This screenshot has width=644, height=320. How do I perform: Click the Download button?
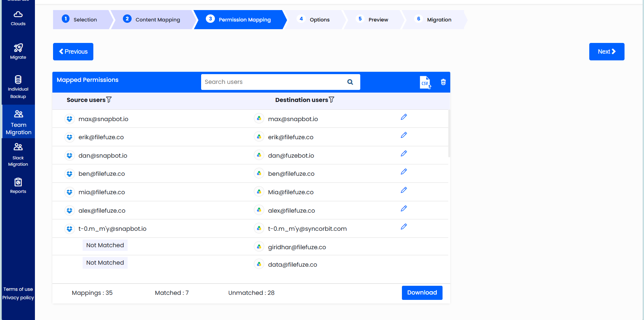tap(422, 292)
